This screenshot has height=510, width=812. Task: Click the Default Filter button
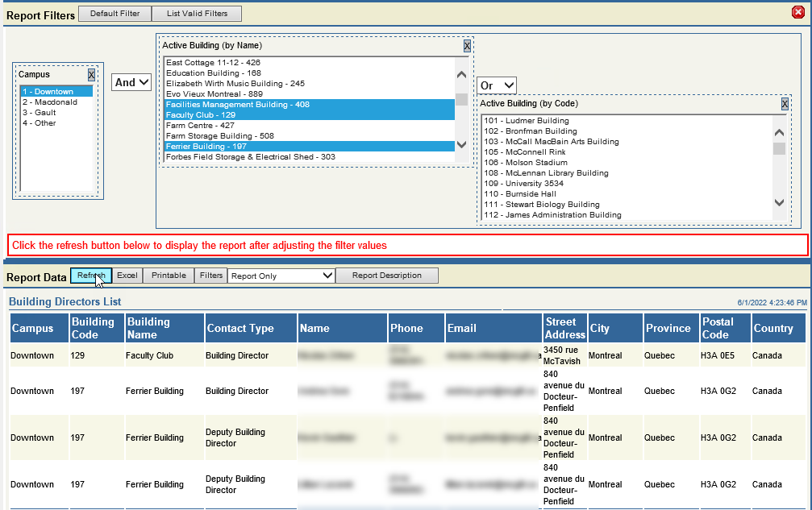[x=115, y=14]
